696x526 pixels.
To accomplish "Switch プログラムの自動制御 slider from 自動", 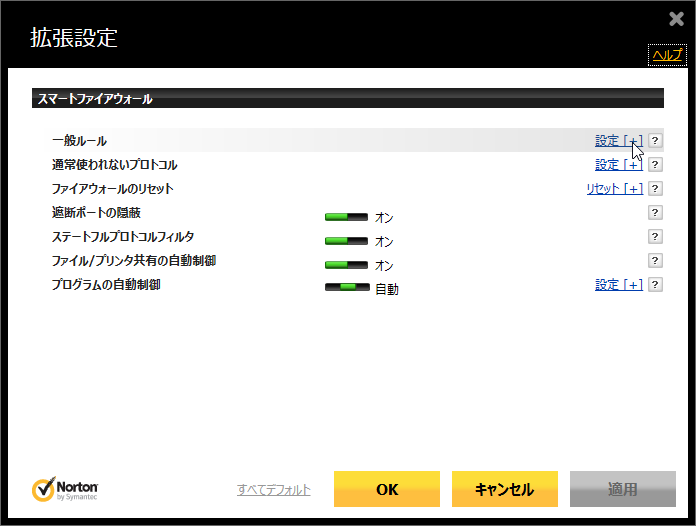I will coord(347,288).
